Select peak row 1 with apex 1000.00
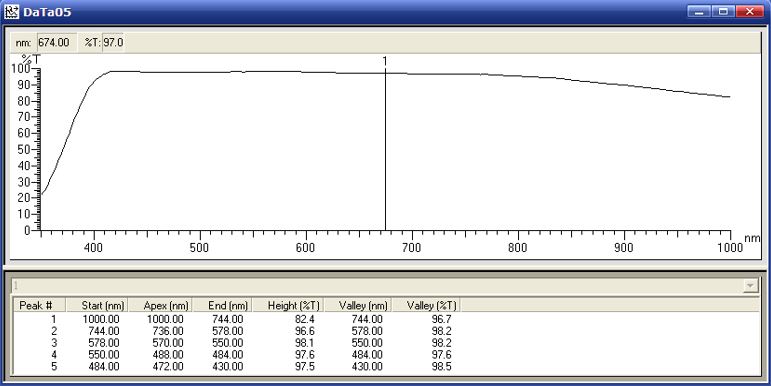The width and height of the screenshot is (771, 386). 237,319
